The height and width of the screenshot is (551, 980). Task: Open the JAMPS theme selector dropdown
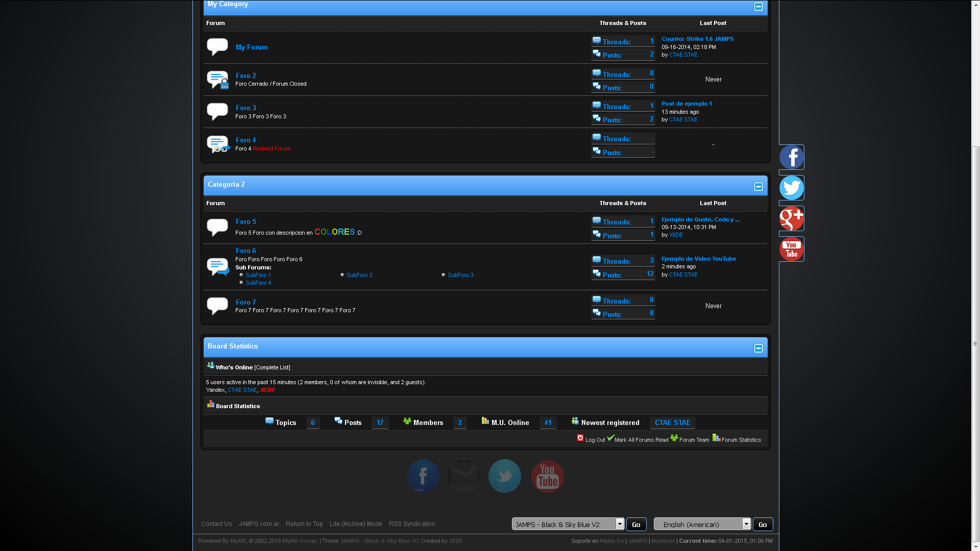[x=568, y=524]
